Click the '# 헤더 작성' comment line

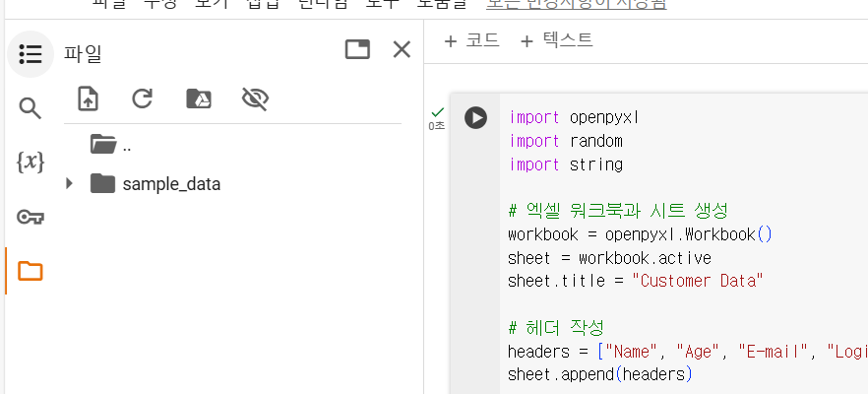(x=556, y=327)
